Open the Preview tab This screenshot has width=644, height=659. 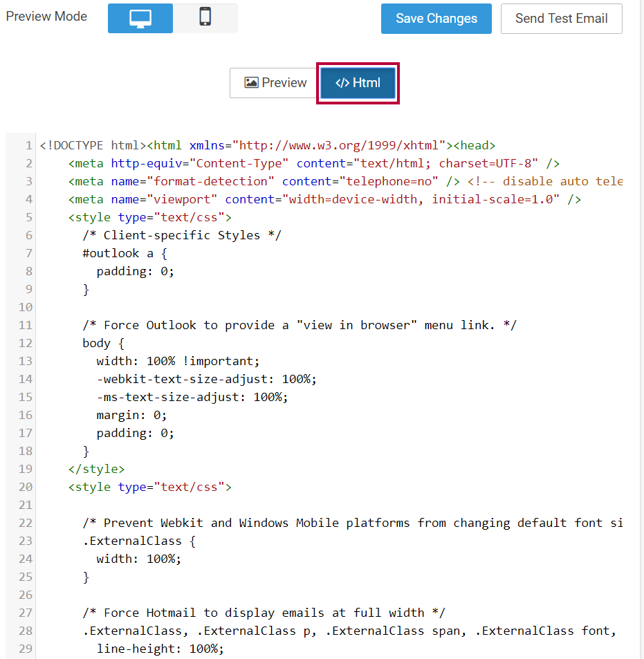[275, 83]
